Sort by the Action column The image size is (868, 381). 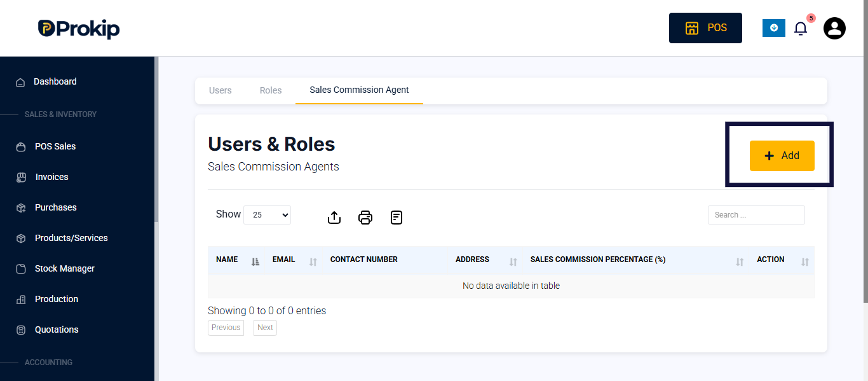tap(782, 260)
